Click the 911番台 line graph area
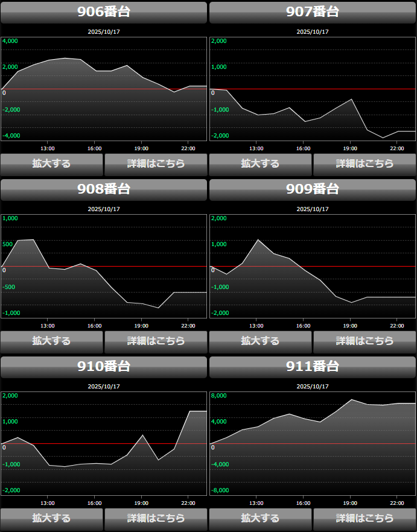This screenshot has height=532, width=417. pos(313,443)
